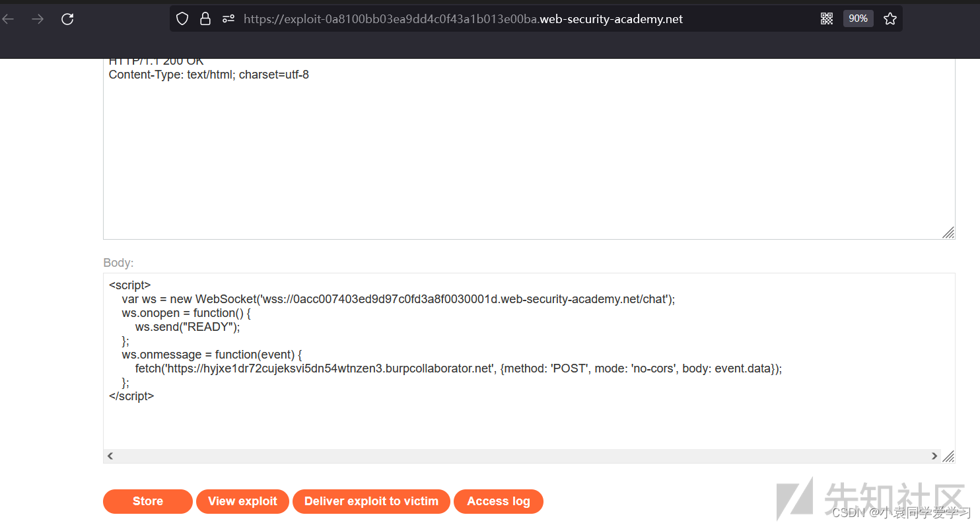This screenshot has width=980, height=525.
Task: Click left arrow of Body horizontal scrollbar
Action: (x=110, y=456)
